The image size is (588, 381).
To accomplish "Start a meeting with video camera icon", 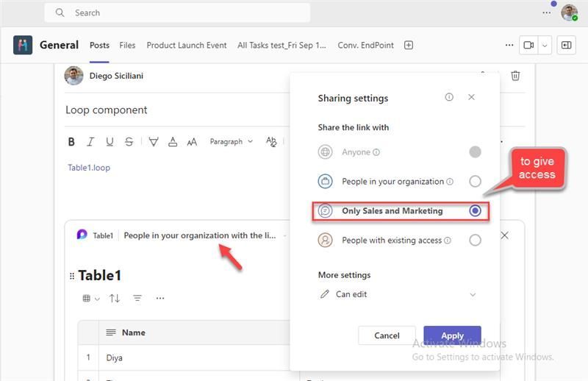I will point(528,45).
